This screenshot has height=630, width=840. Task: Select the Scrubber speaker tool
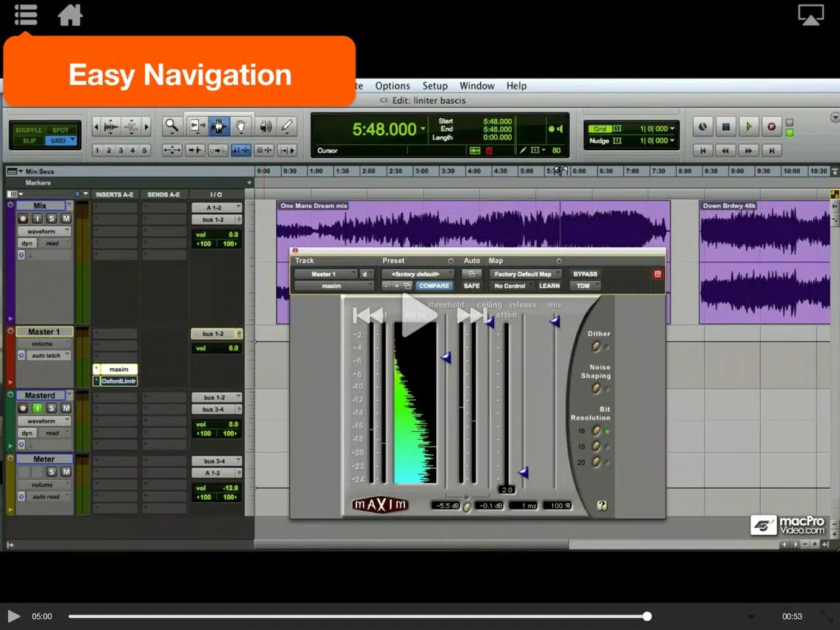tap(265, 126)
